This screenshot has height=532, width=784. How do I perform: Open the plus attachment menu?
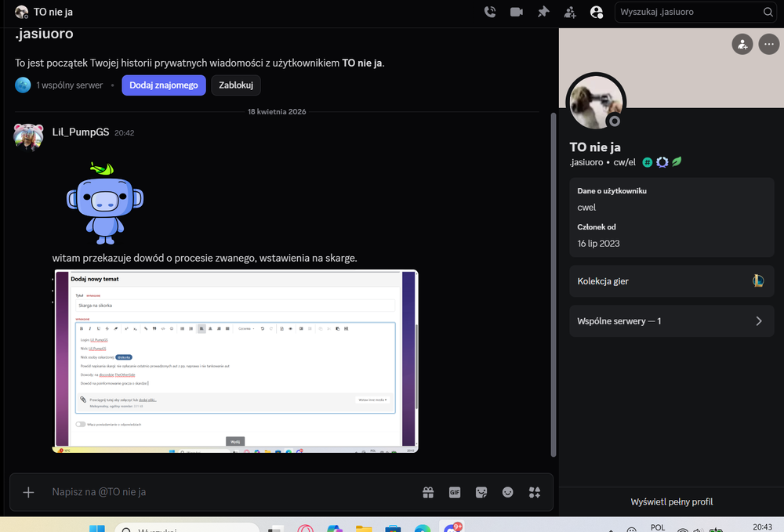pyautogui.click(x=28, y=493)
